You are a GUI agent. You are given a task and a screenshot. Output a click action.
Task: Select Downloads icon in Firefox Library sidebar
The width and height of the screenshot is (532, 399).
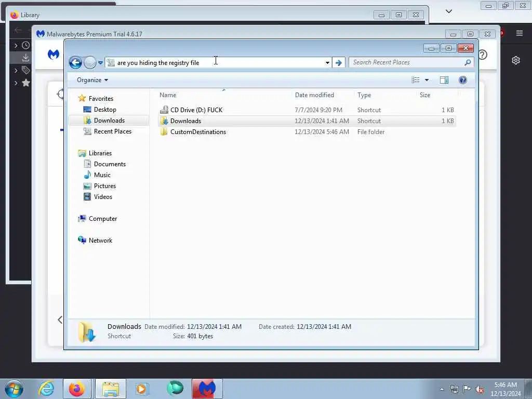[25, 57]
